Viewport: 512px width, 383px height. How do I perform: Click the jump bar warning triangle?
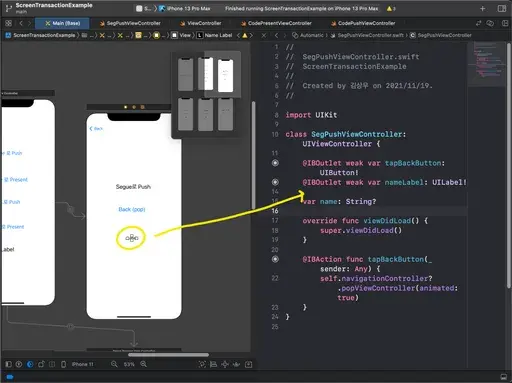[x=245, y=35]
